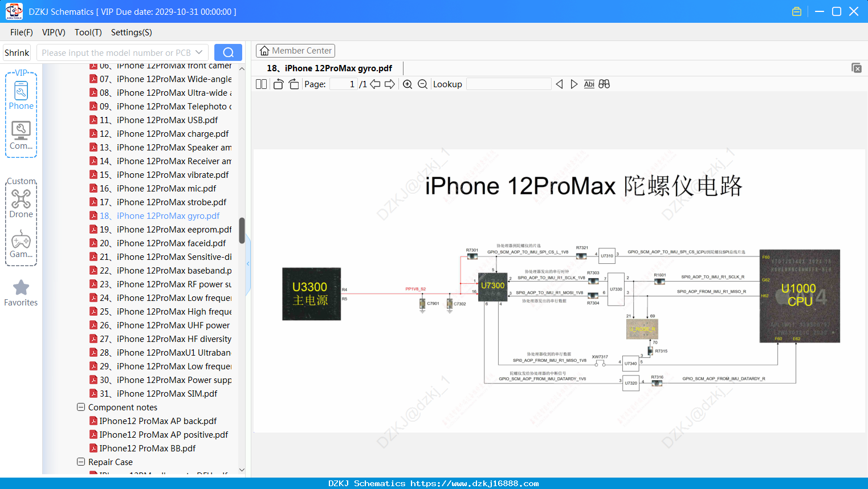Click the binoculars search icon
Image resolution: width=868 pixels, height=489 pixels.
tap(604, 84)
